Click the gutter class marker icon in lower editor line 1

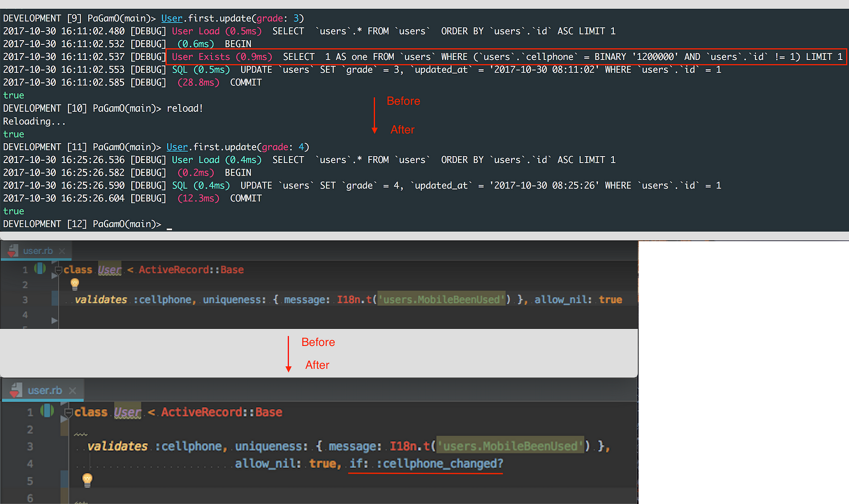[47, 411]
